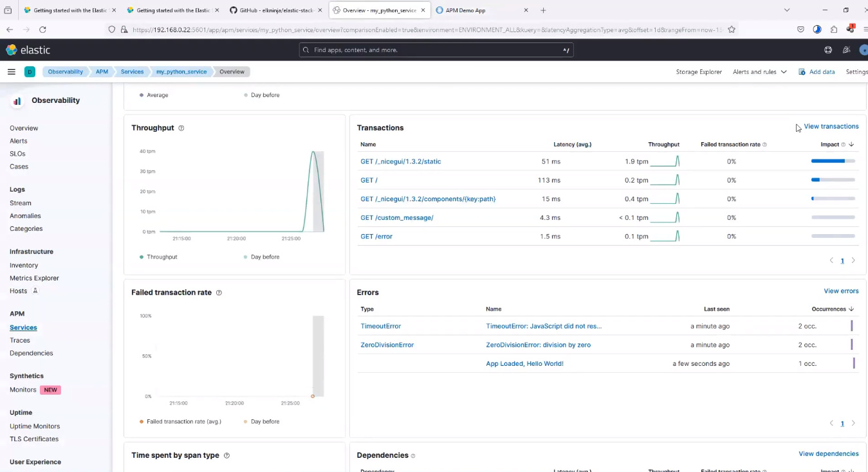Open the help lifebuoy icon in header
Viewport: 868px width, 472px height.
point(828,50)
